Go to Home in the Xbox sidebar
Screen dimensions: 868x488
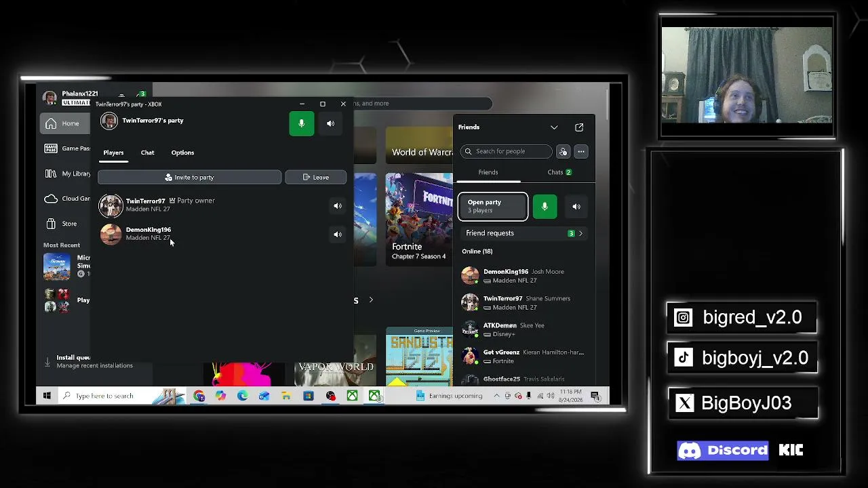click(66, 123)
